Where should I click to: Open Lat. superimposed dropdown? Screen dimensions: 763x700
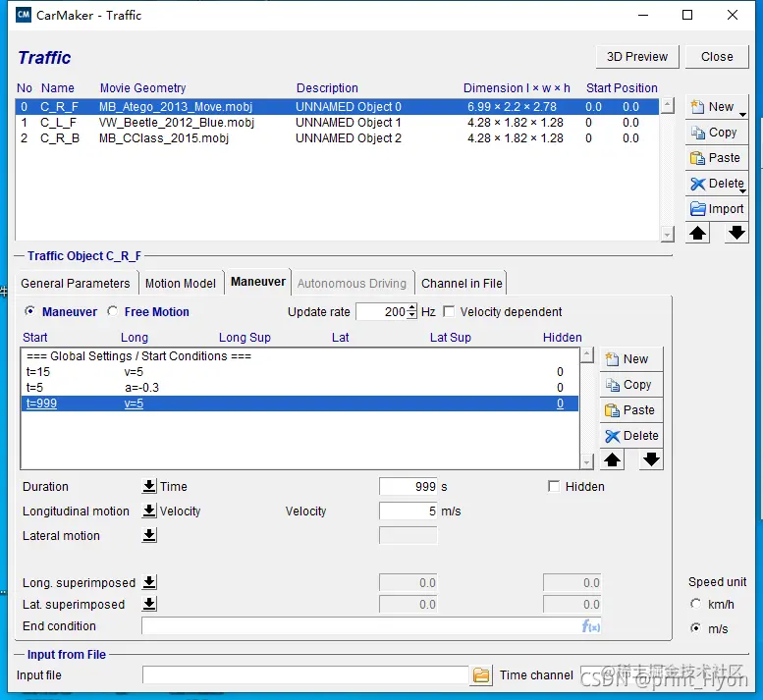(149, 604)
